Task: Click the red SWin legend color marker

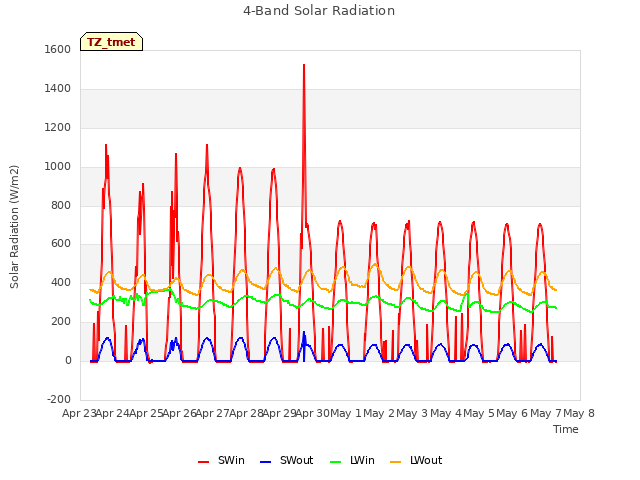Action: (203, 462)
